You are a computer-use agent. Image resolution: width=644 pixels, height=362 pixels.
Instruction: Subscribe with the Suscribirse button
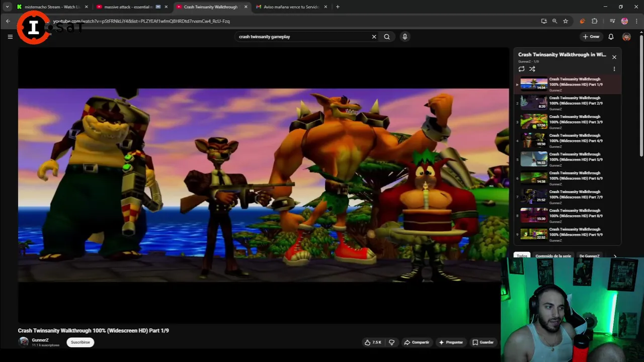[80, 342]
